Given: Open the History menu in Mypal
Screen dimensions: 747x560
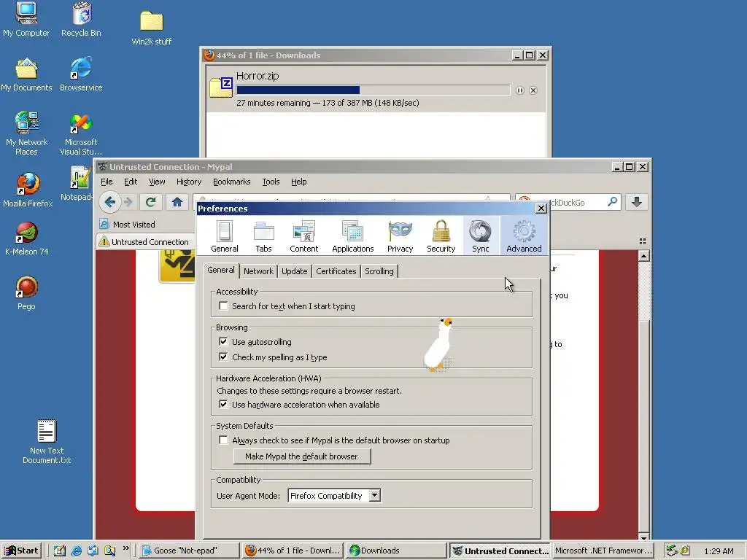Looking at the screenshot, I should pyautogui.click(x=189, y=182).
